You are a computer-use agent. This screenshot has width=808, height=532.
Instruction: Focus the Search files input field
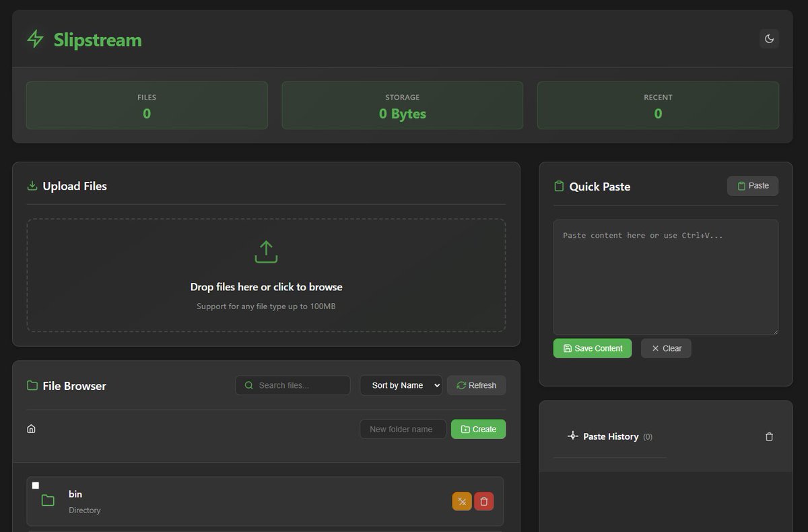[292, 385]
